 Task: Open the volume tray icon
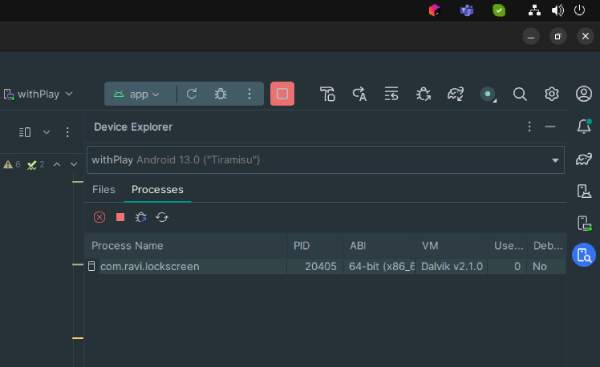(558, 10)
